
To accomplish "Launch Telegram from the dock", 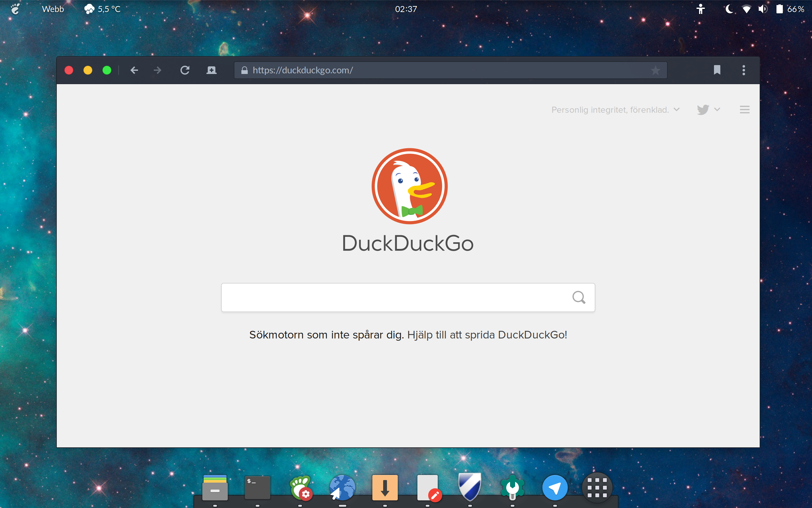I will tap(555, 487).
